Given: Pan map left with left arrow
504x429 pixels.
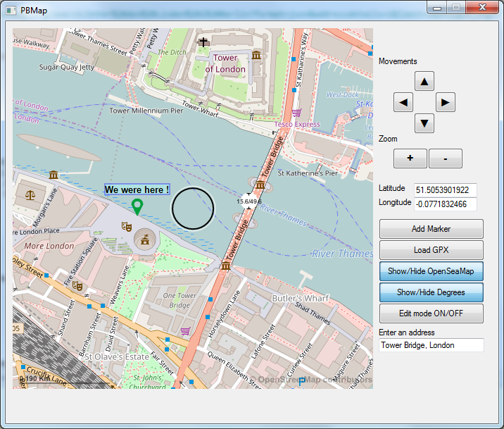Looking at the screenshot, I should click(x=403, y=103).
